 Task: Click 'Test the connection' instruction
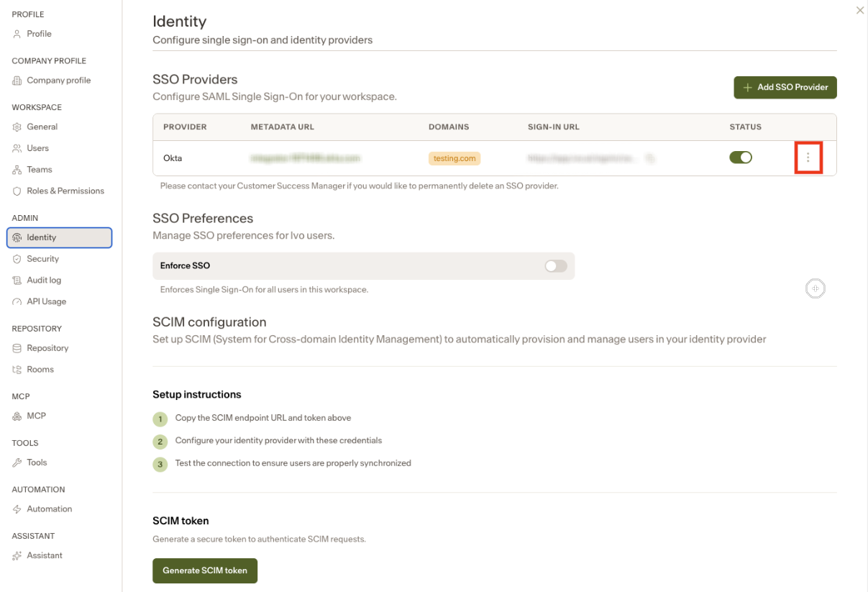(293, 463)
